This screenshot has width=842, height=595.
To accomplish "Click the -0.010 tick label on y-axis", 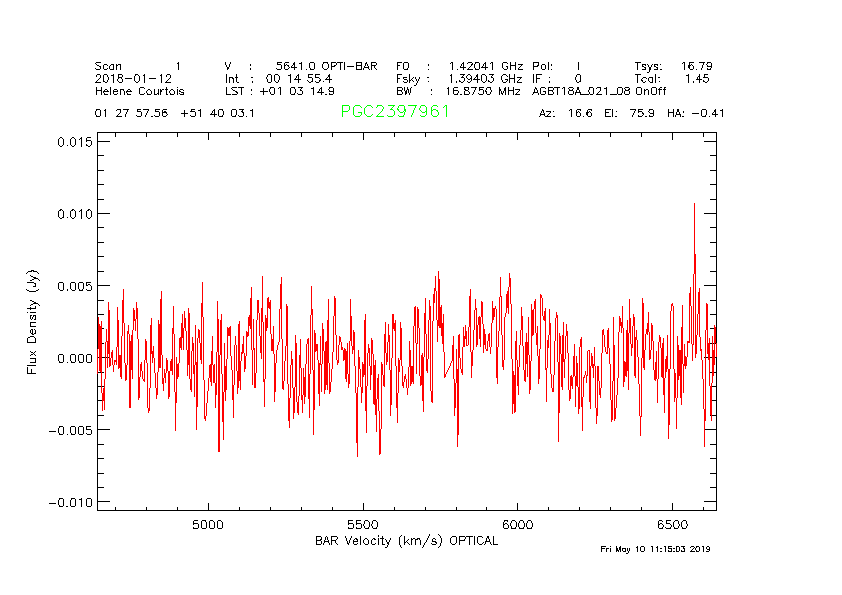I will 70,502.
